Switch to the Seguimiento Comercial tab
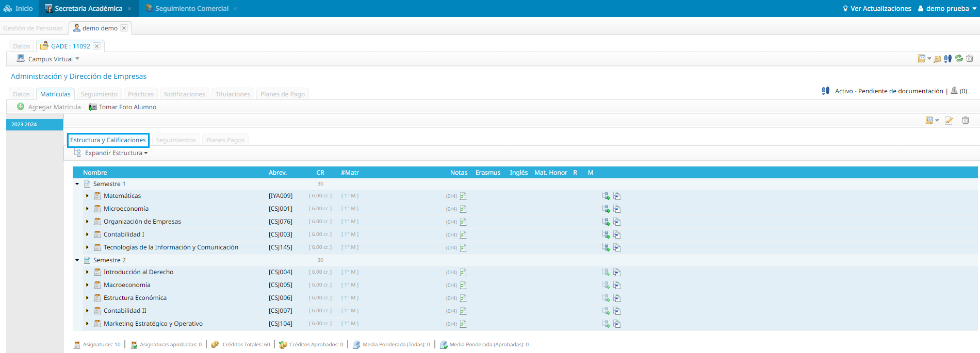The width and height of the screenshot is (980, 353). point(191,9)
